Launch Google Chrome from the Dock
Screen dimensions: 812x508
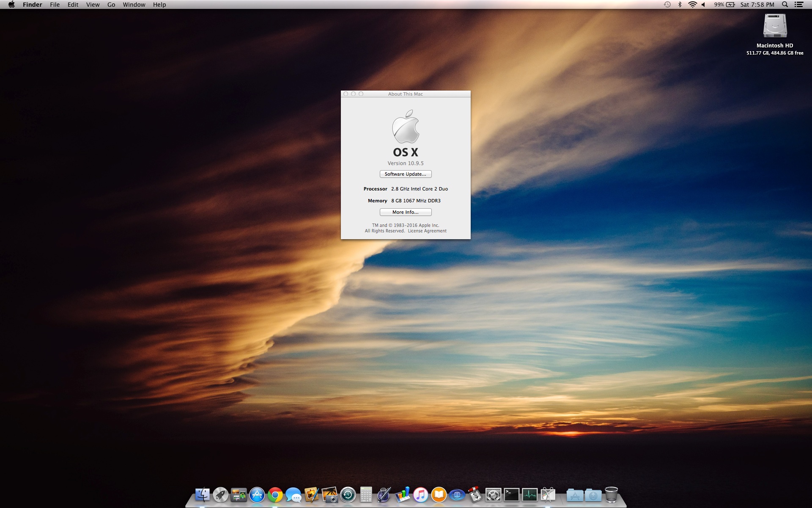(x=275, y=494)
